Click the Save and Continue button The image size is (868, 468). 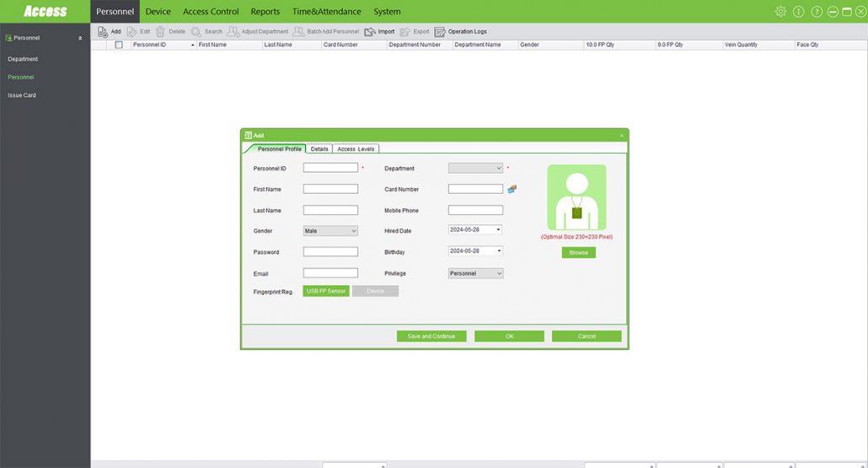(x=431, y=336)
